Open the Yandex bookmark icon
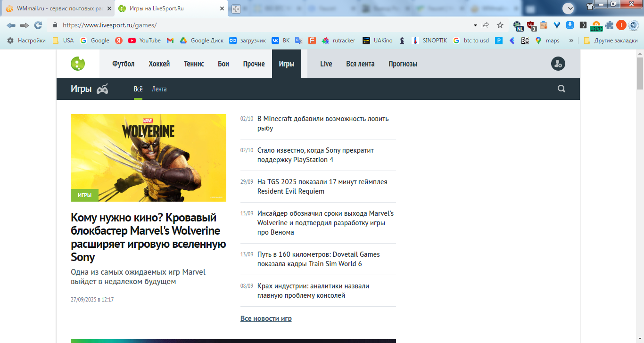The width and height of the screenshot is (644, 343). tap(119, 41)
